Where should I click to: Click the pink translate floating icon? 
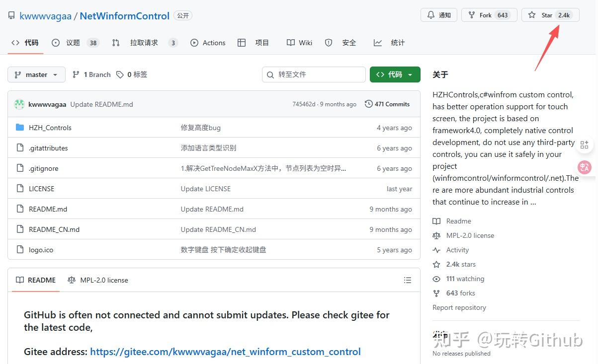tap(585, 167)
